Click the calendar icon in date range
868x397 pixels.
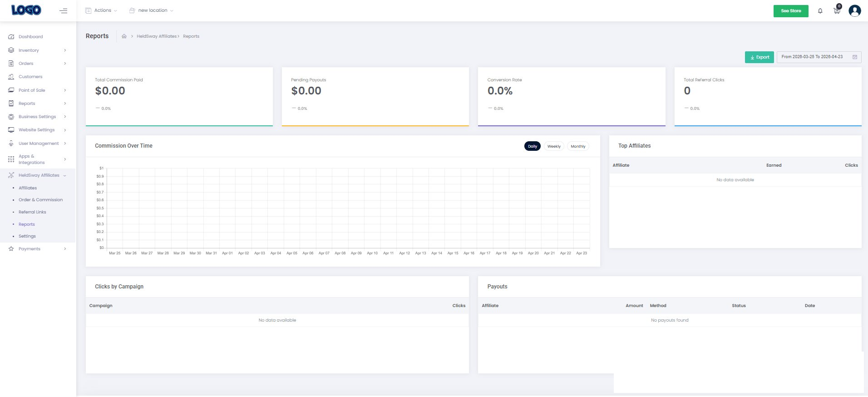pos(854,57)
